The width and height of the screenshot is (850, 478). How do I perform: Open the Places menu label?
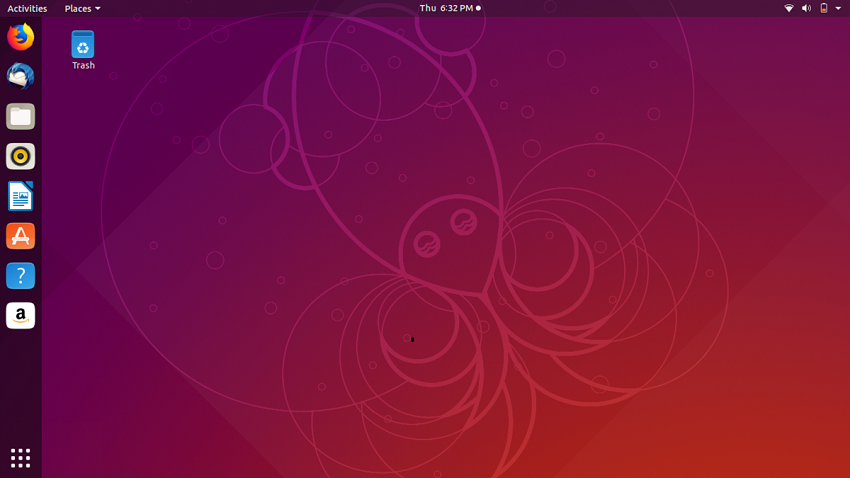pyautogui.click(x=77, y=8)
